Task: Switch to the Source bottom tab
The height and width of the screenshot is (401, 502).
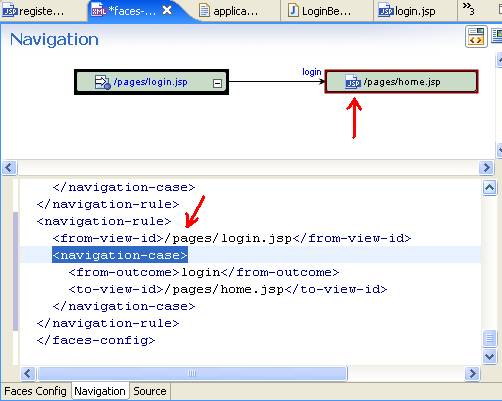Action: 150,391
